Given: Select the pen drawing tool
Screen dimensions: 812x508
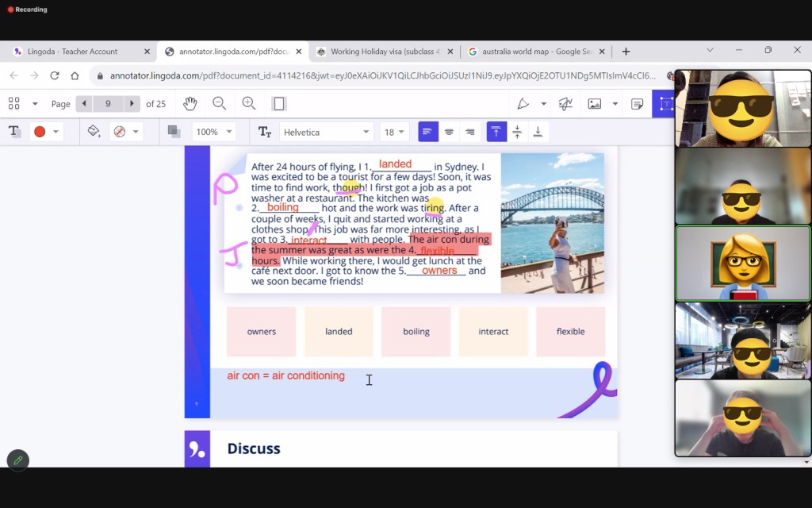Looking at the screenshot, I should [x=523, y=104].
